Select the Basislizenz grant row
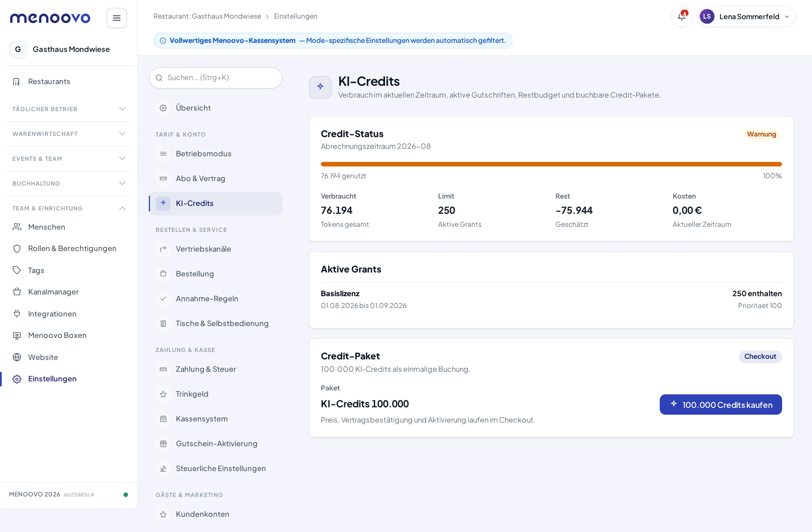 (551, 299)
